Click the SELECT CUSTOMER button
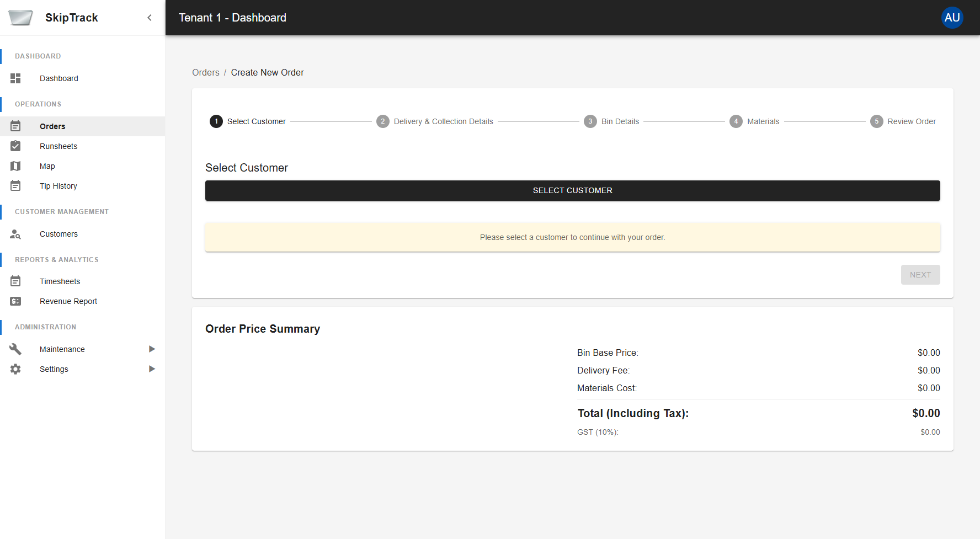Viewport: 980px width, 539px height. tap(572, 190)
